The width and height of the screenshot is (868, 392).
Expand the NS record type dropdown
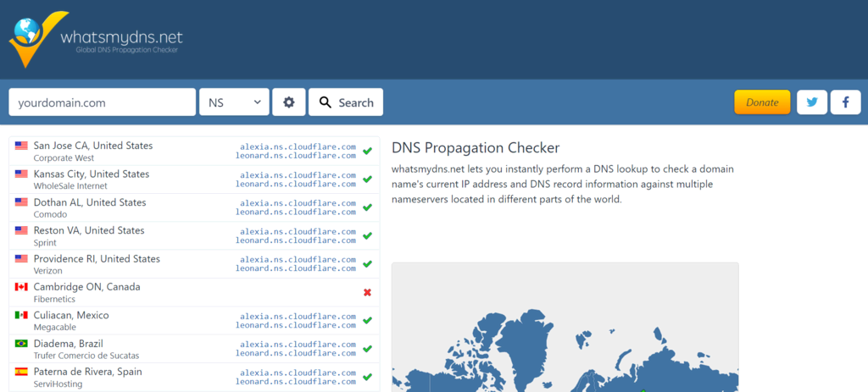pos(234,102)
